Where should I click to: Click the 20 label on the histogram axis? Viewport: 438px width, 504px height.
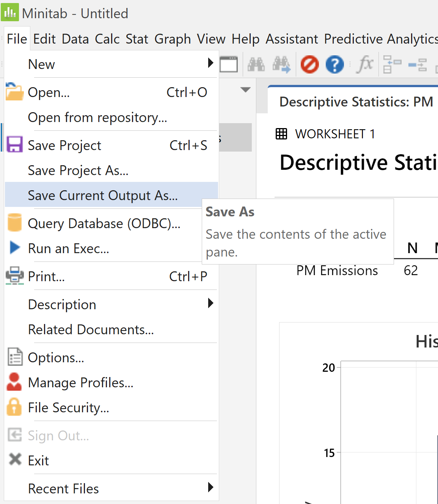328,368
